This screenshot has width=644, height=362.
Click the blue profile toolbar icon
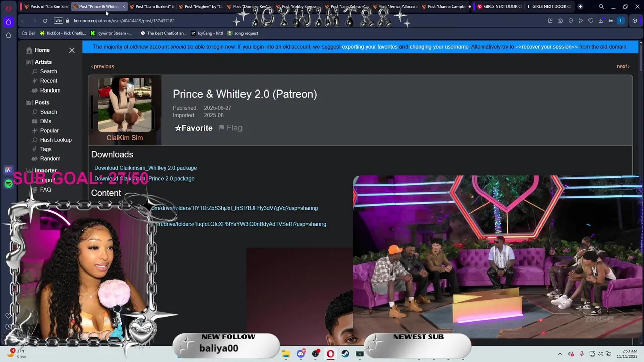click(621, 21)
